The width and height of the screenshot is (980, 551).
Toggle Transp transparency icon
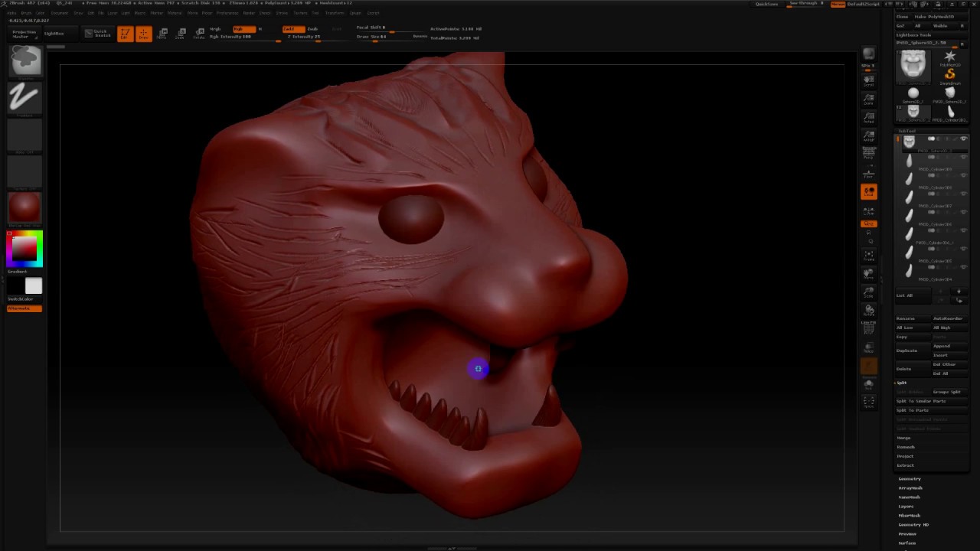tap(868, 347)
